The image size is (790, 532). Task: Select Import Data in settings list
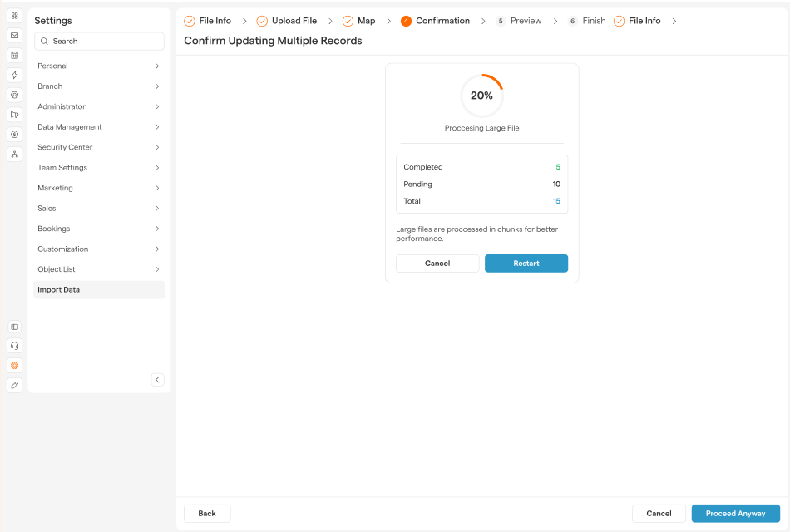click(99, 290)
